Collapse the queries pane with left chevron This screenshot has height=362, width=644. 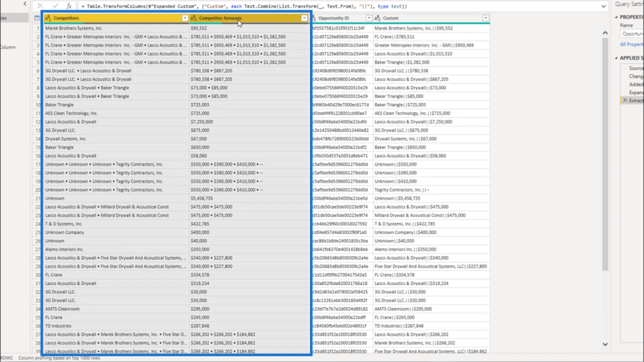coord(25,4)
